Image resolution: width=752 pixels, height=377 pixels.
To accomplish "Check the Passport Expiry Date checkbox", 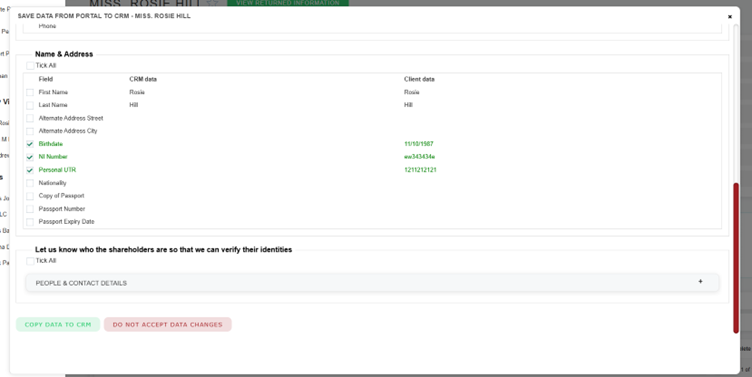I will 30,222.
